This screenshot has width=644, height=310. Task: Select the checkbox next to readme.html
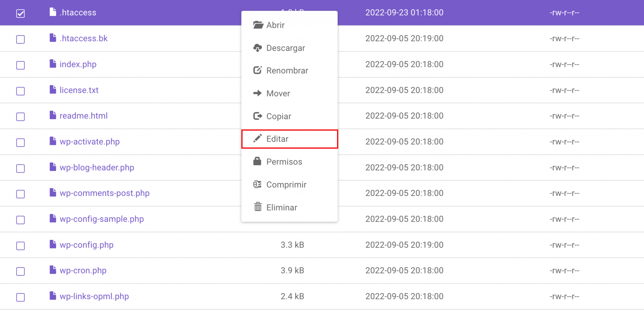[20, 117]
